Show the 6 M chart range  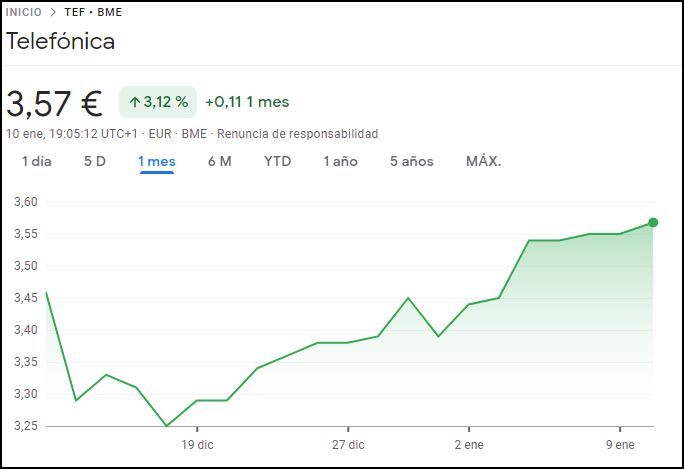(219, 161)
